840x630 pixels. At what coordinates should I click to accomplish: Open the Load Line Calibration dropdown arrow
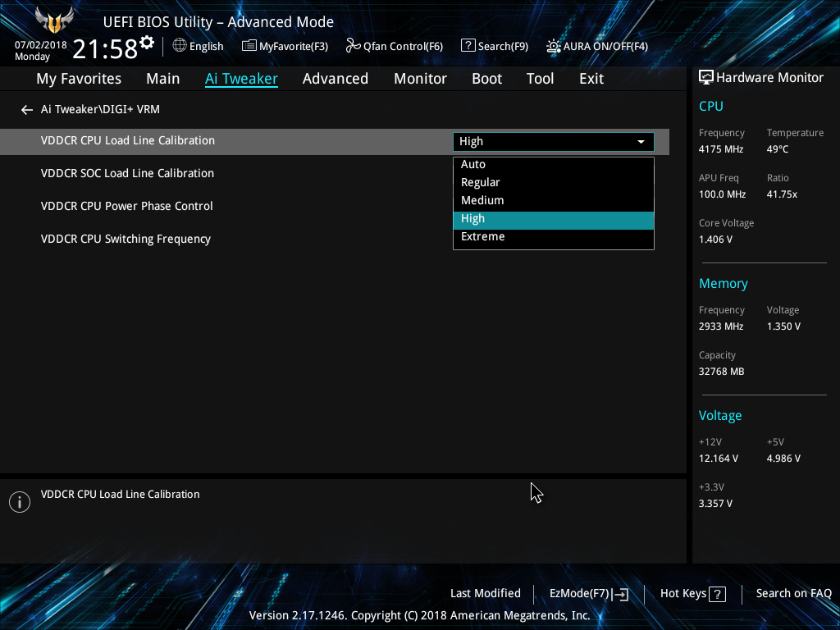point(641,141)
